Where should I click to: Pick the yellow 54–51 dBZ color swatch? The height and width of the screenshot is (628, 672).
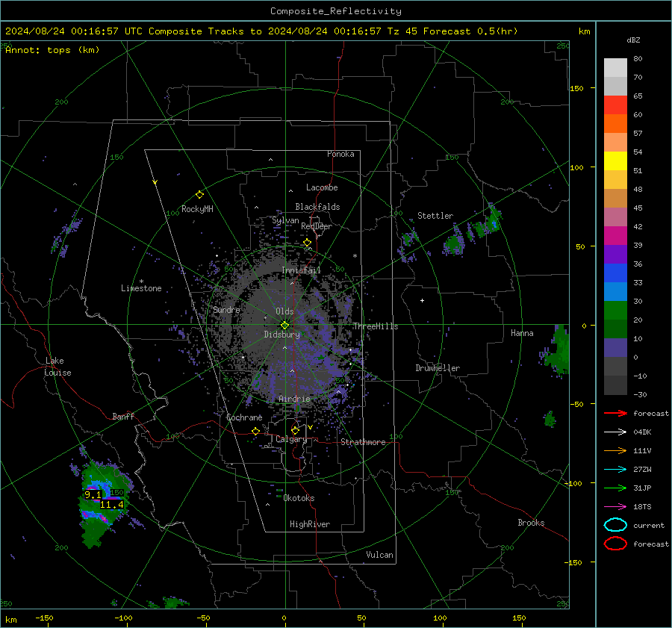(615, 161)
